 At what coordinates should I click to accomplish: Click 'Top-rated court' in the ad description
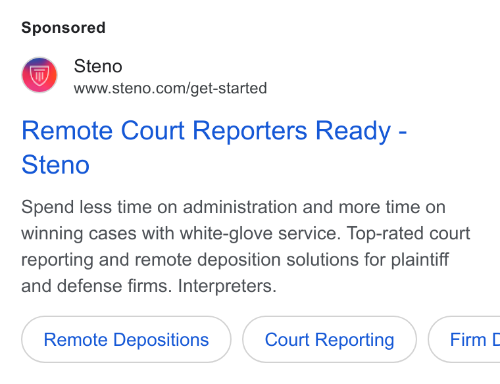click(408, 233)
